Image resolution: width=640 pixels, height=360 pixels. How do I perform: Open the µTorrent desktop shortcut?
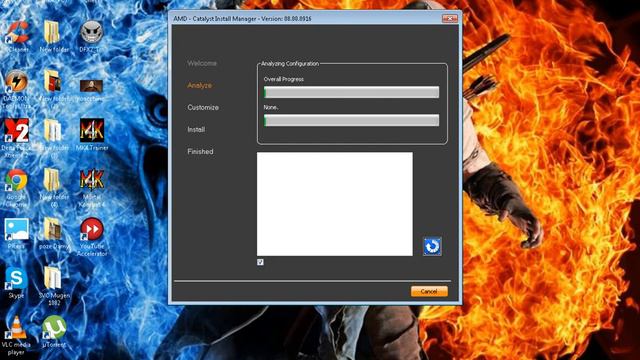(x=54, y=331)
